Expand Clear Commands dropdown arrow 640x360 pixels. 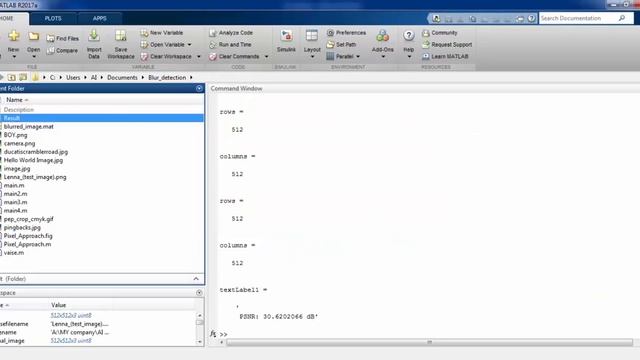(x=267, y=56)
